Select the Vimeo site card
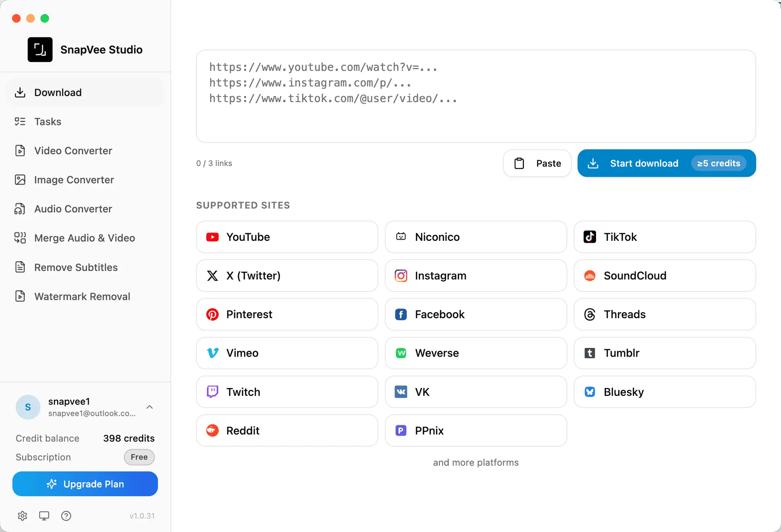781x532 pixels. pyautogui.click(x=287, y=353)
